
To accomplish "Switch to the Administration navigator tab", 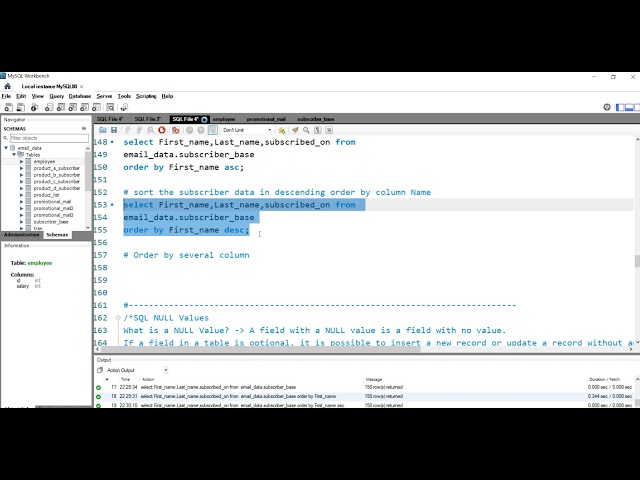I will coord(21,235).
